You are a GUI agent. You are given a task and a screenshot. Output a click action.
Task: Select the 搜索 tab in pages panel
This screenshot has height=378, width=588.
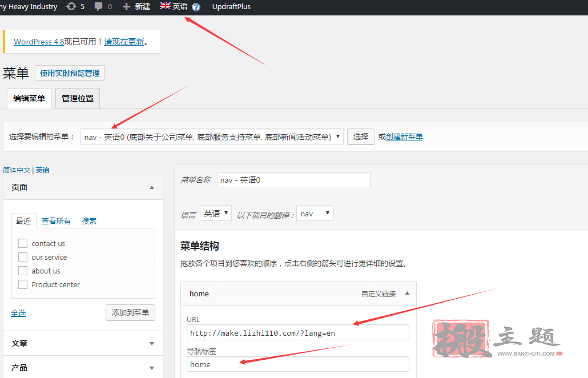[x=89, y=221]
